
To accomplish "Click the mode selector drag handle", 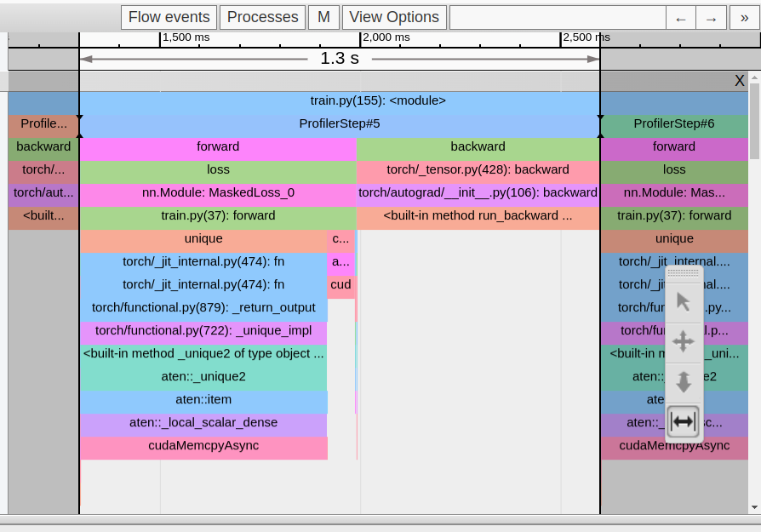I will click(683, 274).
